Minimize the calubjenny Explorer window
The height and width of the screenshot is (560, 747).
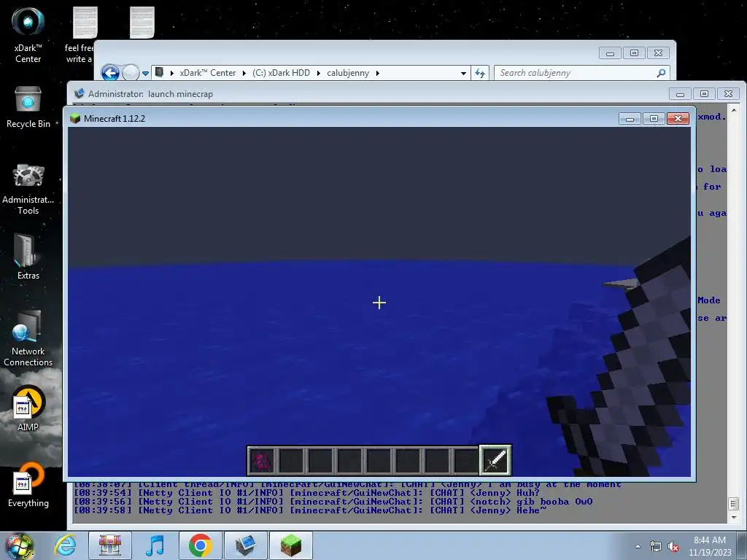610,52
